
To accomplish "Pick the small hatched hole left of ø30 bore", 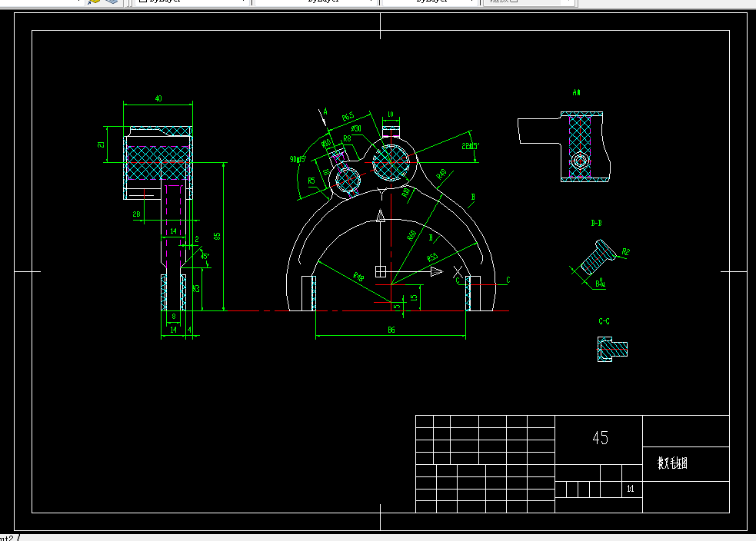I will click(348, 180).
